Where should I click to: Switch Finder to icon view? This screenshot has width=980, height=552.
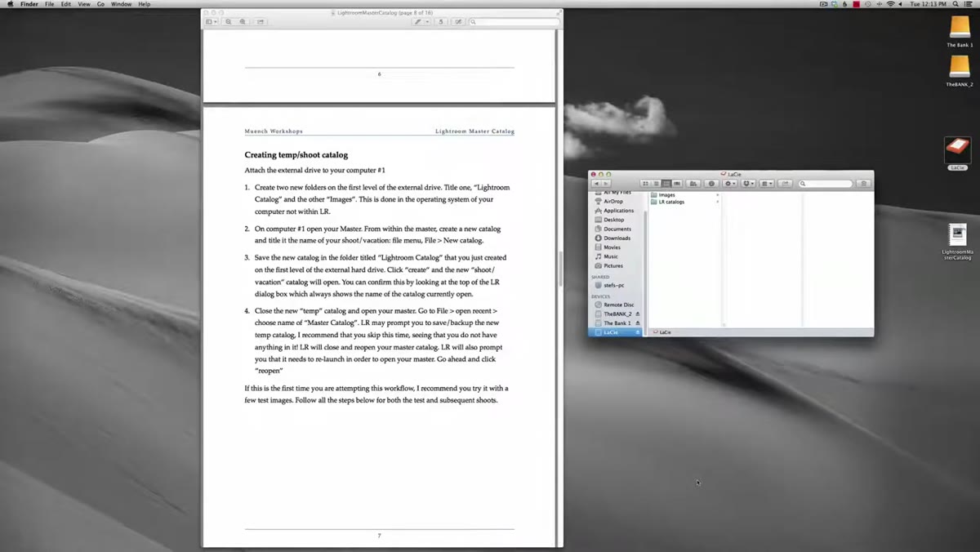(x=645, y=184)
